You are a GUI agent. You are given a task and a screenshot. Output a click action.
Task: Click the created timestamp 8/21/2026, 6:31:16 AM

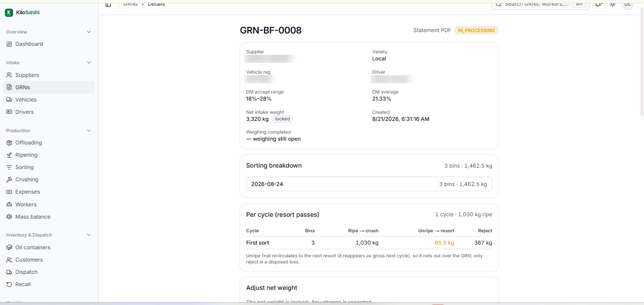(x=401, y=119)
